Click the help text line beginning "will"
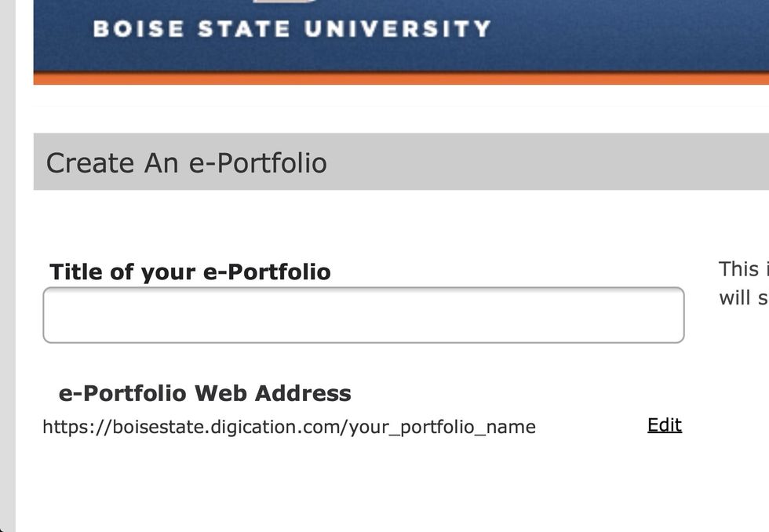The image size is (769, 532). 742,298
